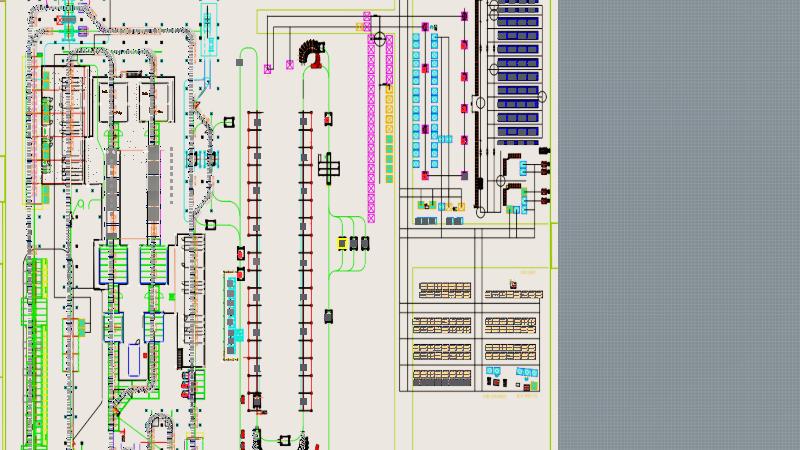
Task: Click the leftmost magenta crossed box on the green loop
Action: point(268,68)
